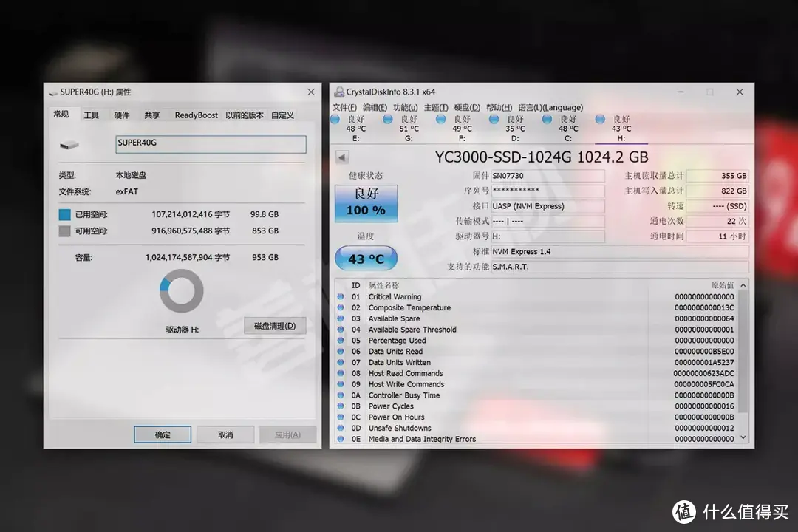Switch to the 以前的版本 tab
Image resolution: width=798 pixels, height=532 pixels.
point(245,115)
